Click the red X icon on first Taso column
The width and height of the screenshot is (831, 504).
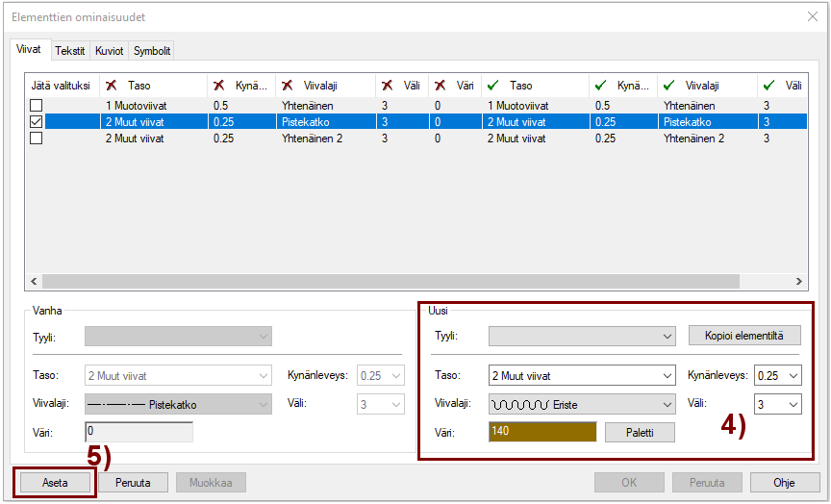point(112,86)
